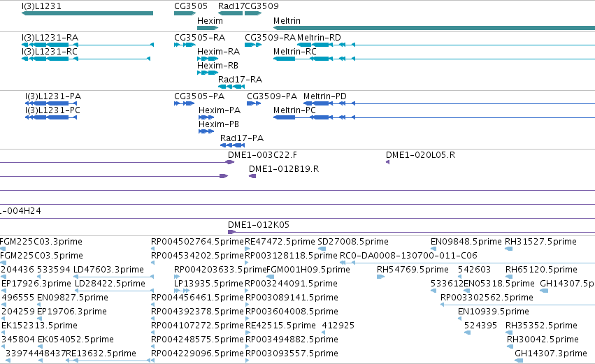The width and height of the screenshot is (595, 364).
Task: Open EST LP13935.5prime
Action: (x=208, y=284)
